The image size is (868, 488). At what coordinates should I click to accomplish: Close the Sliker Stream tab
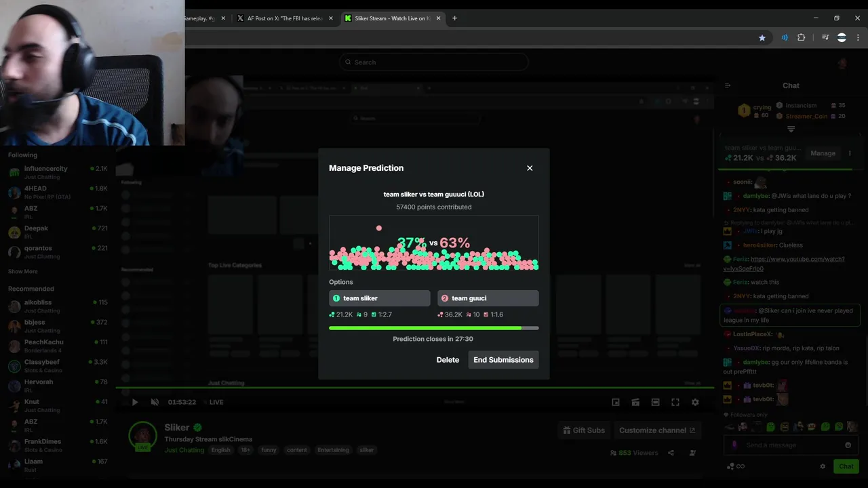439,18
